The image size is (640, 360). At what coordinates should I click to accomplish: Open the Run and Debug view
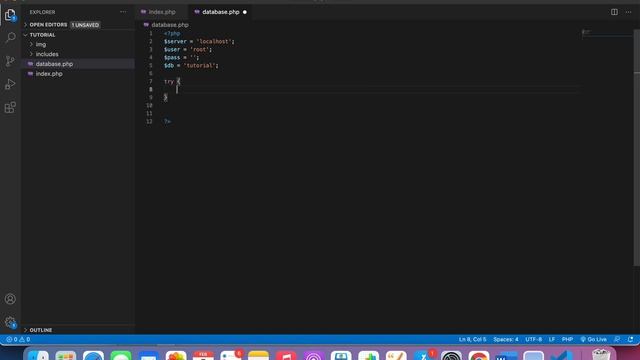coord(10,84)
